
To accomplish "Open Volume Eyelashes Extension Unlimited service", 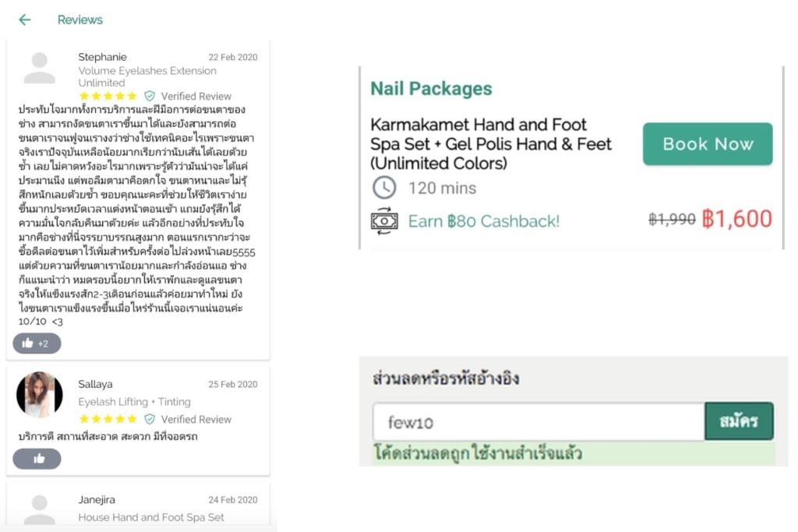I will [x=147, y=77].
